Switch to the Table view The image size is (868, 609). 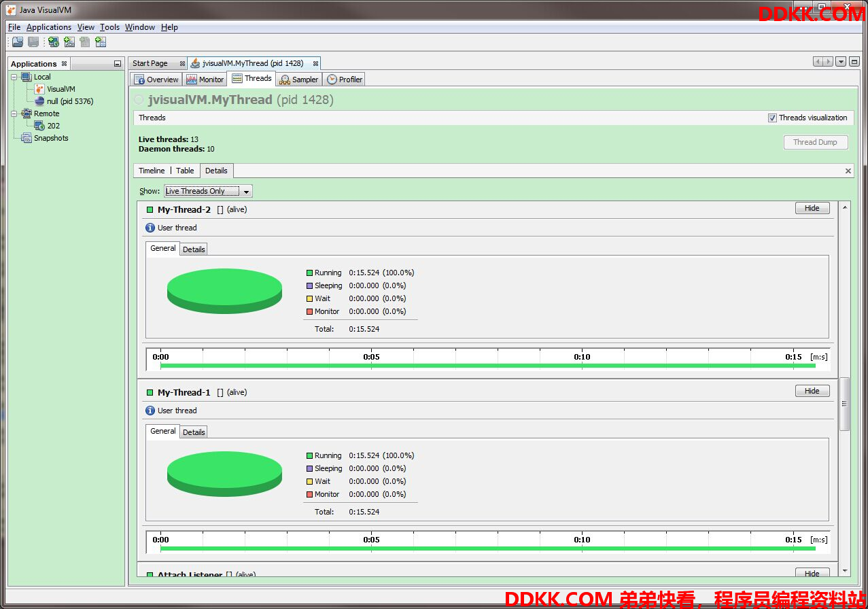[185, 171]
